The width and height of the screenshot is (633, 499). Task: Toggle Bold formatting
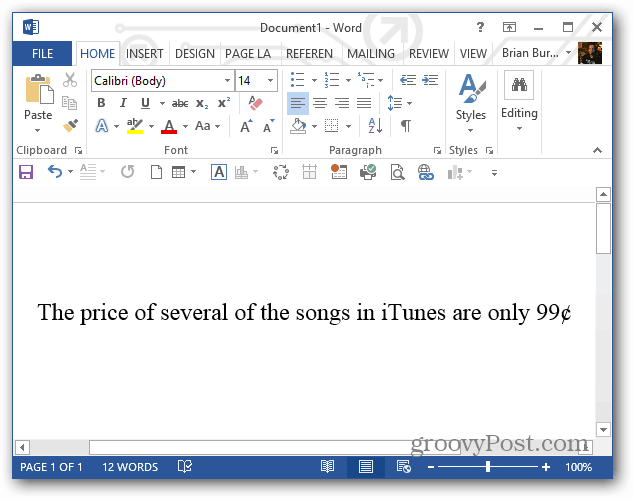pos(101,103)
